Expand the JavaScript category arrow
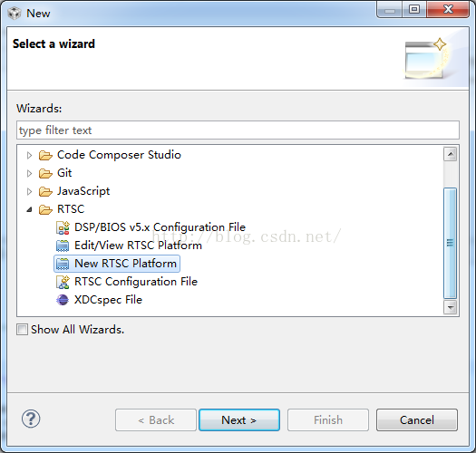The width and height of the screenshot is (476, 453). 29,191
